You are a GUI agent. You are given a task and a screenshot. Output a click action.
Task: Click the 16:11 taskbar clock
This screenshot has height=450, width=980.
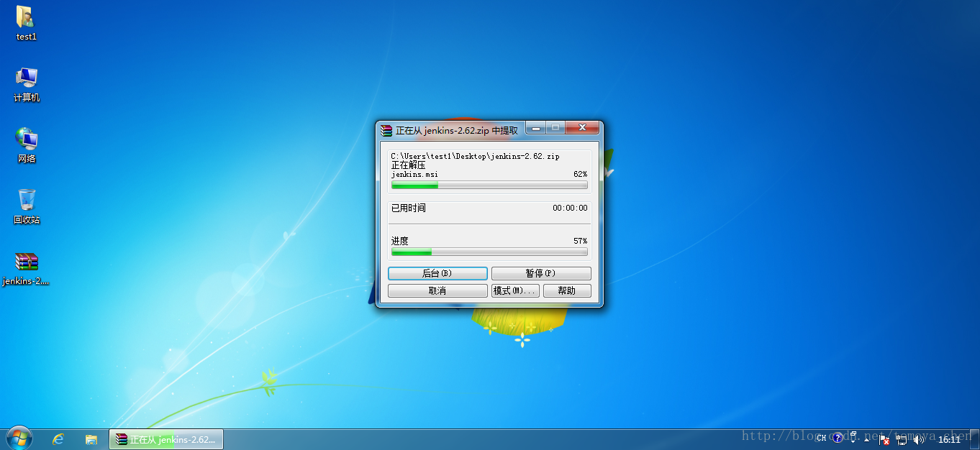tap(949, 439)
